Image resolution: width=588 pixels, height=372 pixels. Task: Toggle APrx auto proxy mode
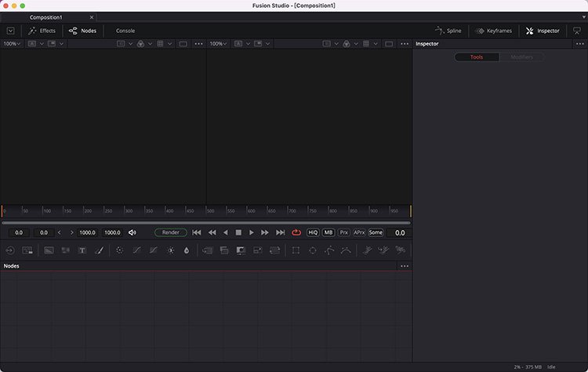tap(359, 233)
